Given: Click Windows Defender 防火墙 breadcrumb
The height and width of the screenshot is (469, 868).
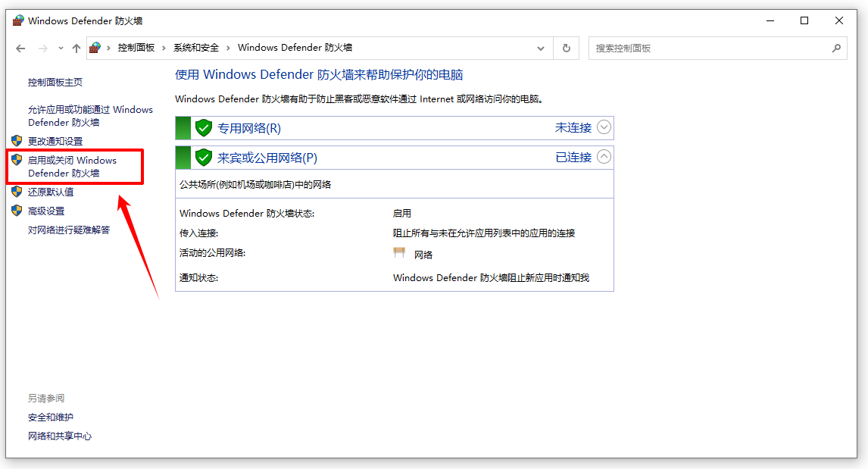Looking at the screenshot, I should (x=295, y=48).
